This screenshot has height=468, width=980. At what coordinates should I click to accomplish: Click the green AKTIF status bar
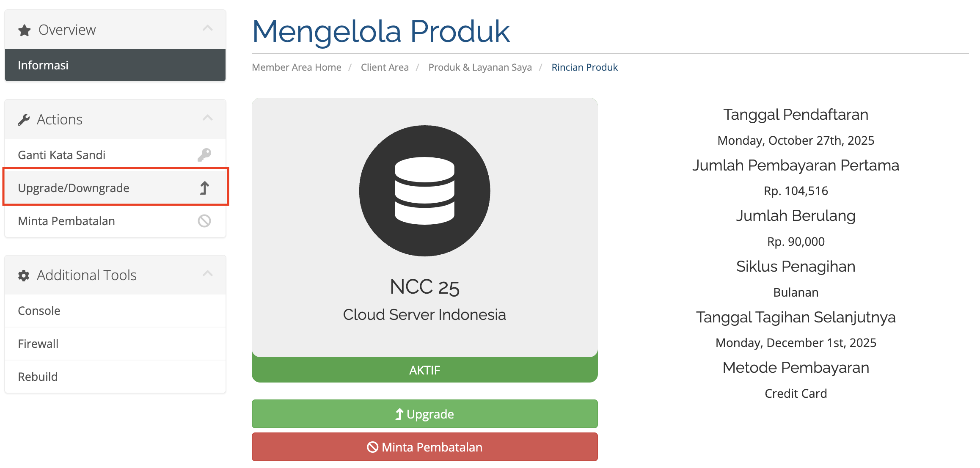[424, 370]
